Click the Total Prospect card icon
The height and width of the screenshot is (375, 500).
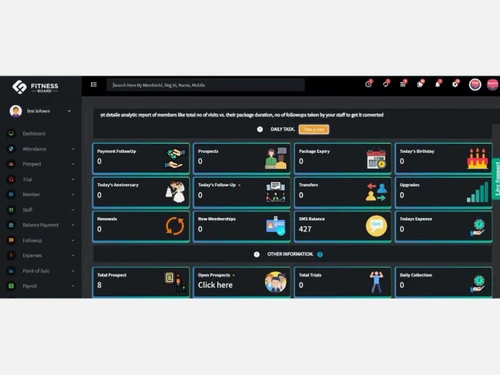pyautogui.click(x=175, y=282)
